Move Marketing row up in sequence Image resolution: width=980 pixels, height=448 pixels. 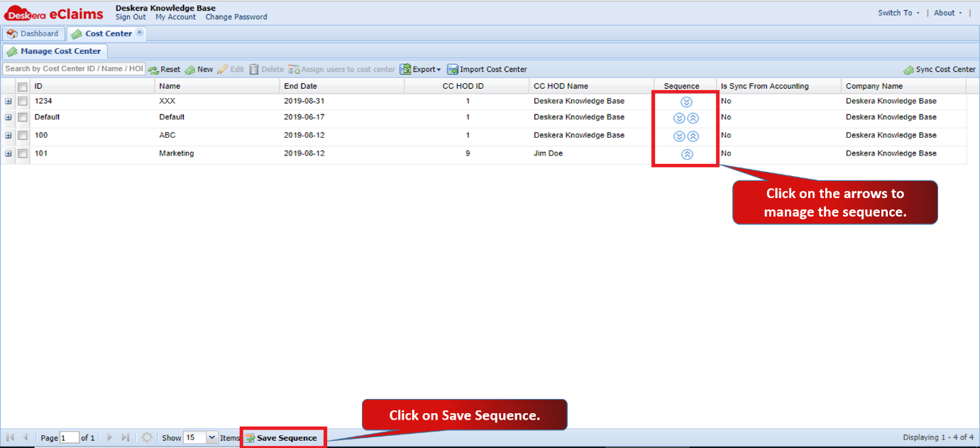point(687,154)
